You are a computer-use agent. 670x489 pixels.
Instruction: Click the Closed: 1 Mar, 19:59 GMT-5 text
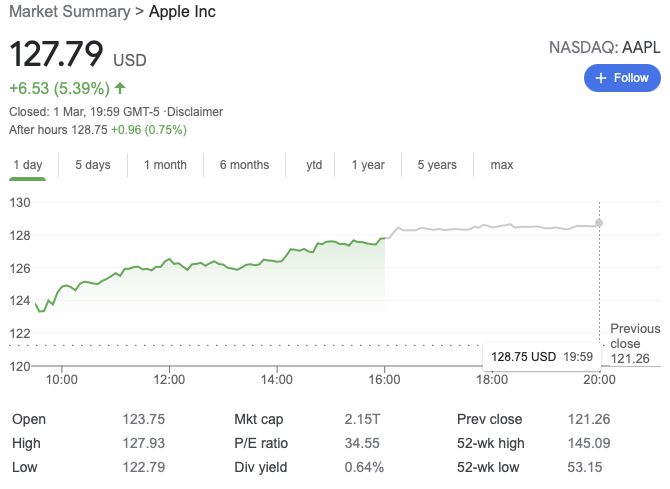click(84, 112)
